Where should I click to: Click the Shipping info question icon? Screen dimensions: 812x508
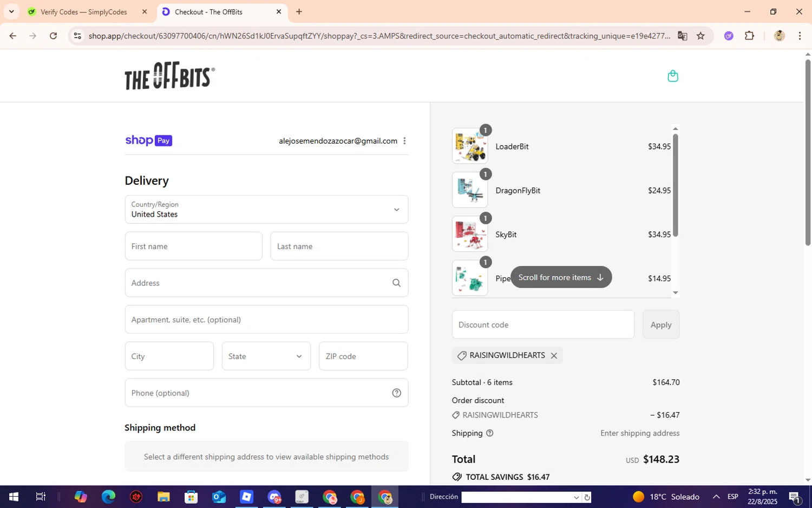click(x=490, y=433)
